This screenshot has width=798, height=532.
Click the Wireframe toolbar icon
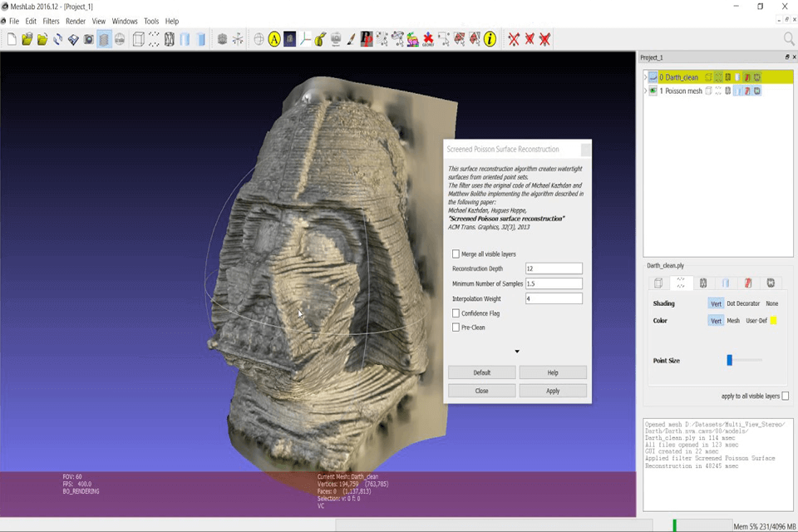point(170,39)
